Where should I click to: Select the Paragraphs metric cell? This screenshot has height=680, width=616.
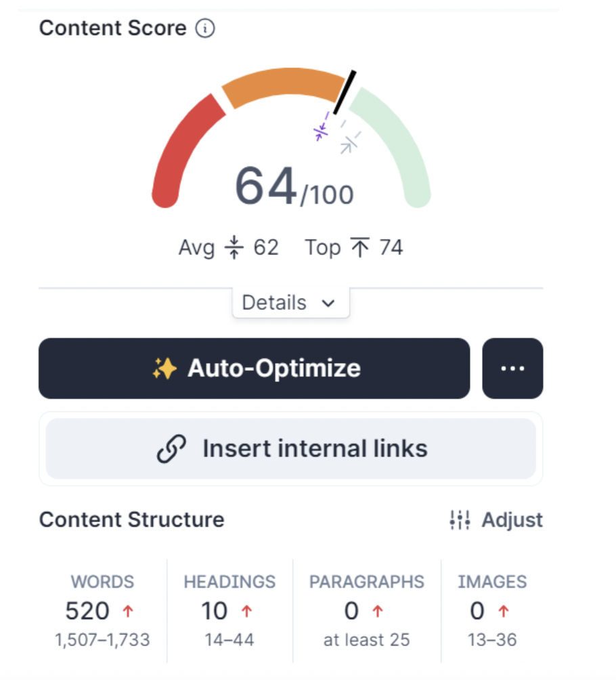(x=366, y=610)
